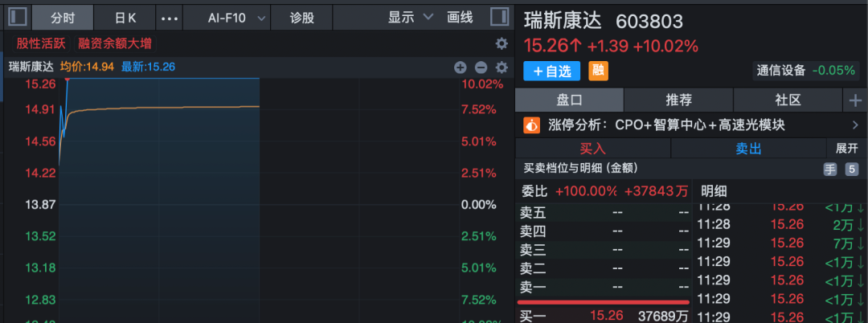Click the 卖一 ask row
The height and width of the screenshot is (323, 868).
pos(604,288)
